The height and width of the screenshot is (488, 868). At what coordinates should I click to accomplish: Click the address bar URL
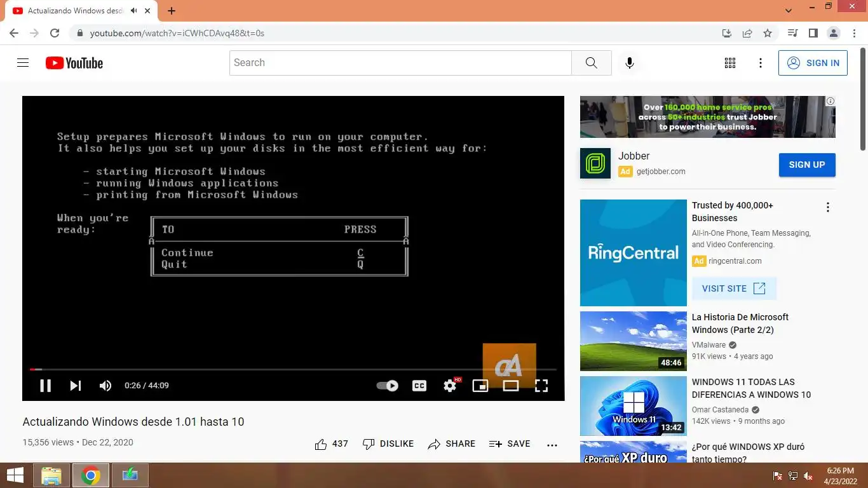click(177, 33)
